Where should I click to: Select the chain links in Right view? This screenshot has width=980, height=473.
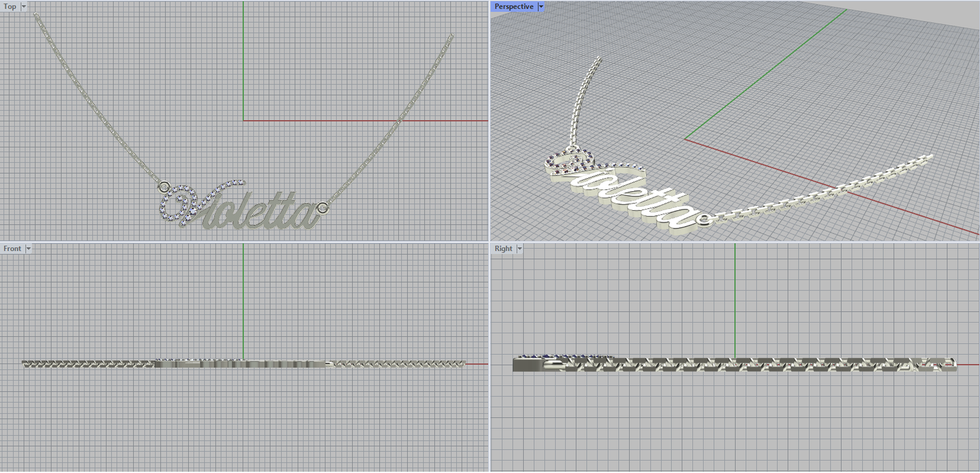pyautogui.click(x=766, y=366)
